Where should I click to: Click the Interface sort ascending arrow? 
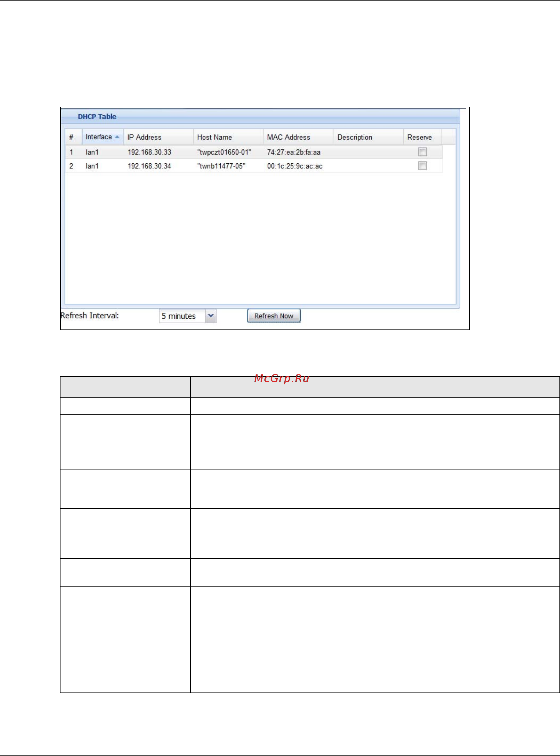117,137
